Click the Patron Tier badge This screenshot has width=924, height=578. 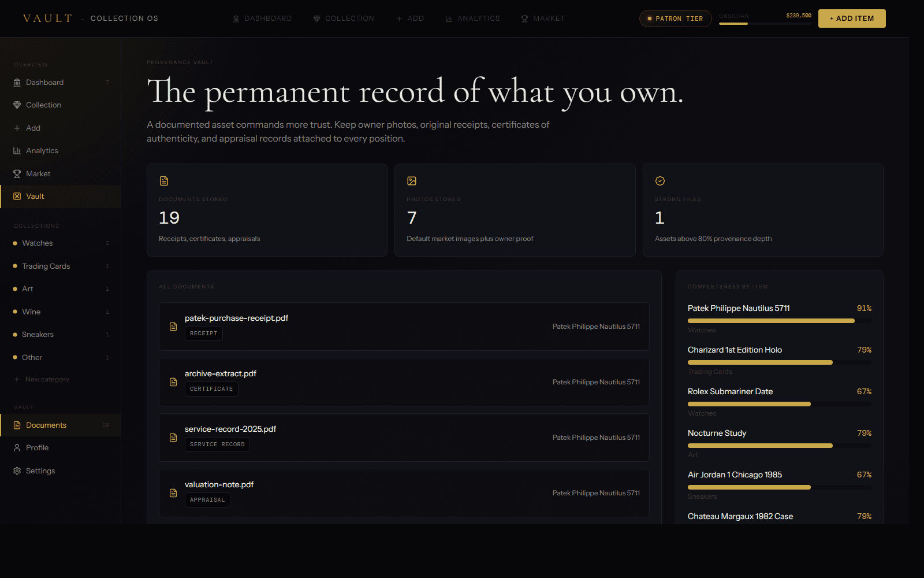(675, 18)
